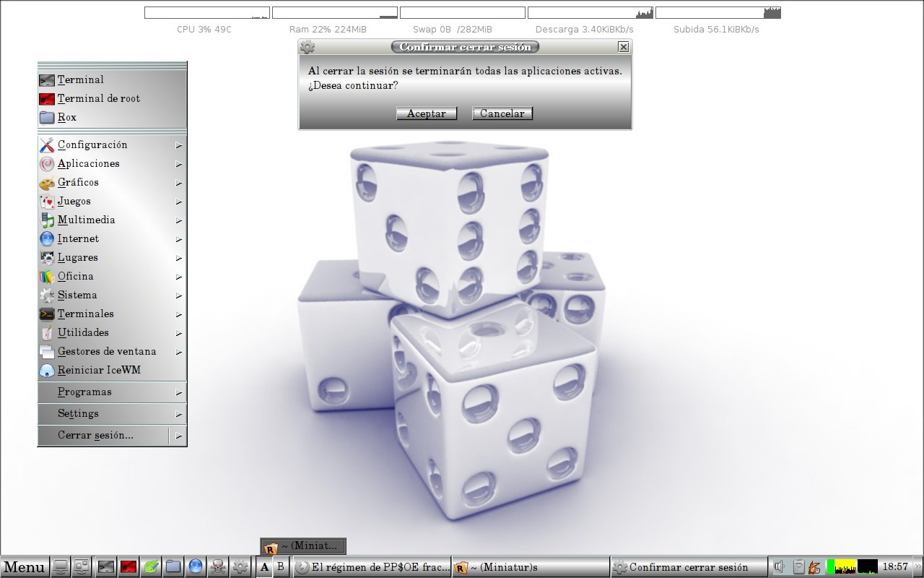This screenshot has height=578, width=924.
Task: Click the Oficina icon in menu
Action: 47,277
